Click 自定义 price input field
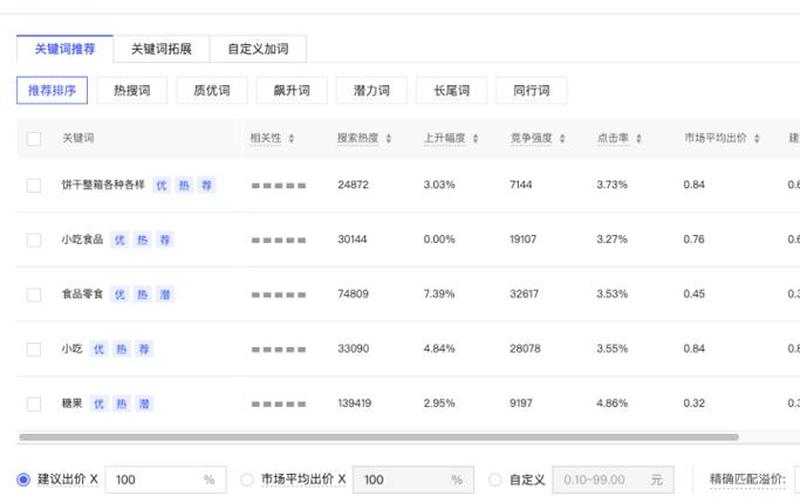 (x=613, y=480)
